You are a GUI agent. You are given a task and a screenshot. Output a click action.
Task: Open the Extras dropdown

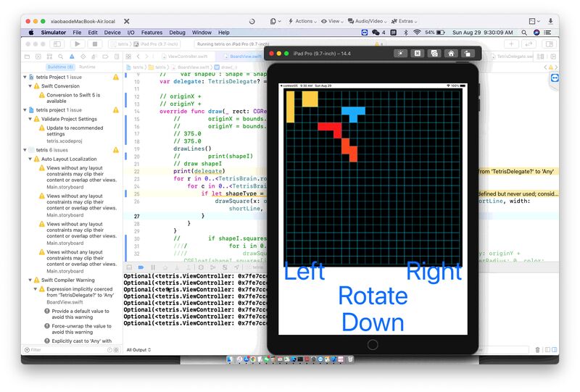click(x=404, y=22)
